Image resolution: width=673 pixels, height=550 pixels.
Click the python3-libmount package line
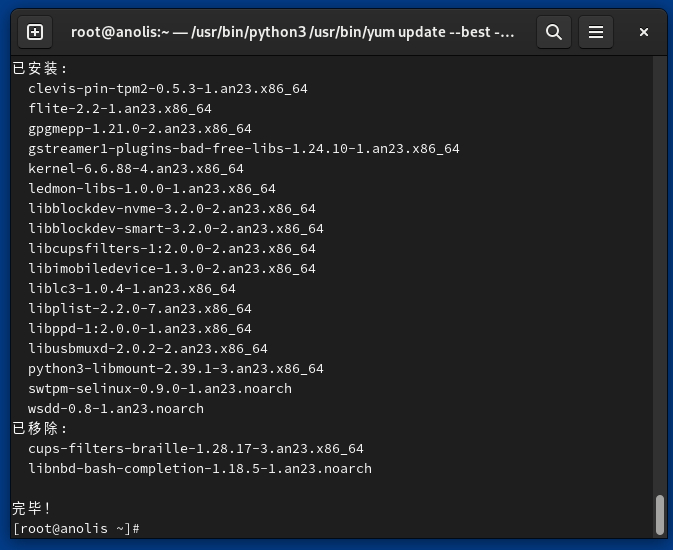(x=176, y=368)
